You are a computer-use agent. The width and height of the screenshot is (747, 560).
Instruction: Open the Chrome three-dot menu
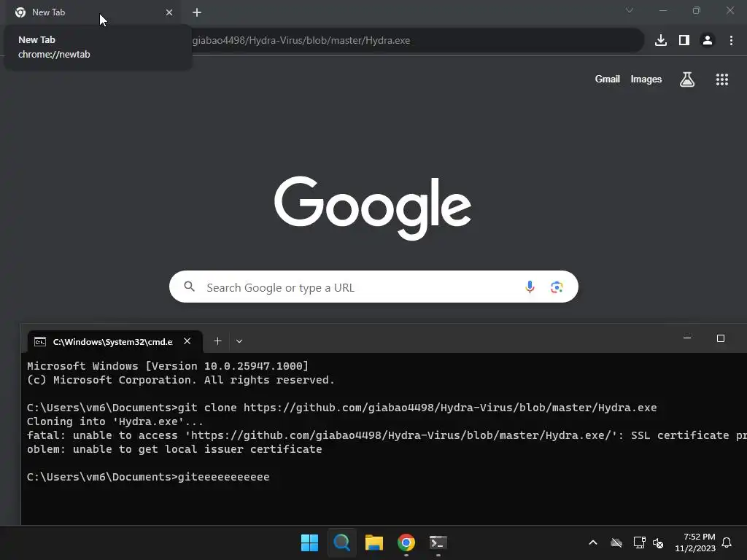coord(731,41)
